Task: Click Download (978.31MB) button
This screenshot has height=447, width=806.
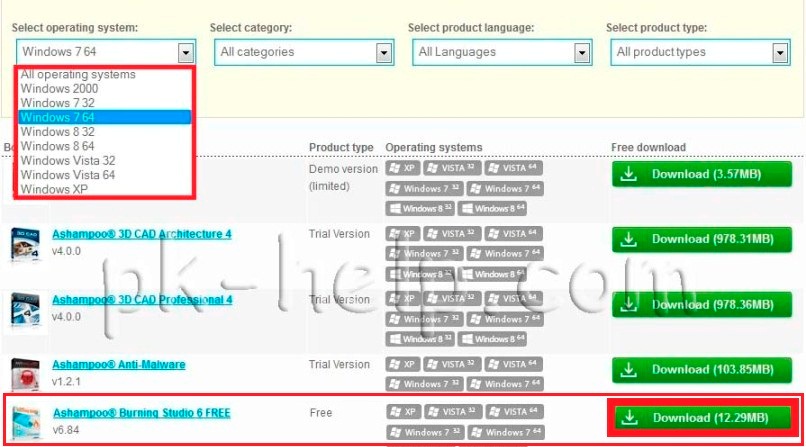Action: pyautogui.click(x=702, y=239)
